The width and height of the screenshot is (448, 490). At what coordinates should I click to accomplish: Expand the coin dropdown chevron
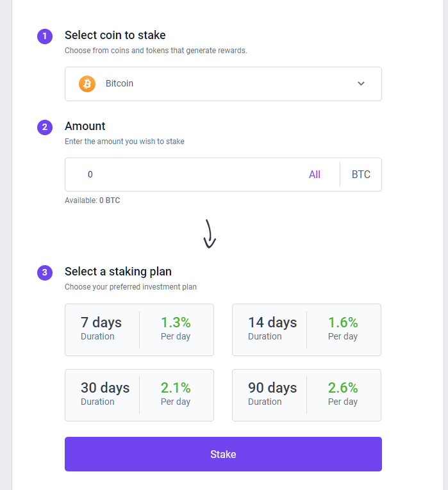coord(361,83)
